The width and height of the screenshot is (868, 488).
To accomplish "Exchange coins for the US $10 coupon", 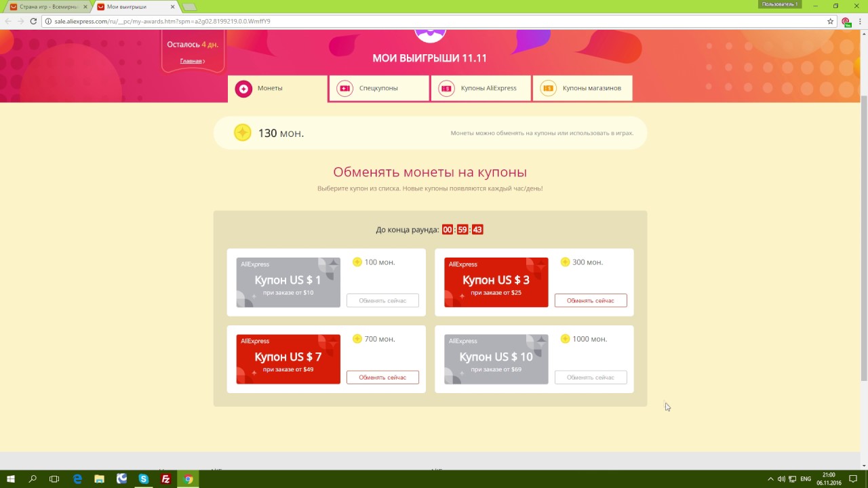I will click(591, 378).
